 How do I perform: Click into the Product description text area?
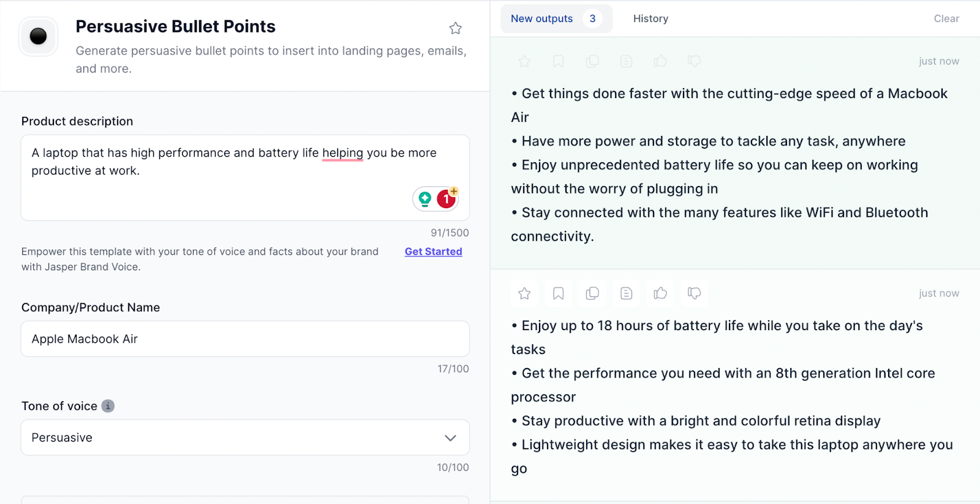pyautogui.click(x=245, y=178)
